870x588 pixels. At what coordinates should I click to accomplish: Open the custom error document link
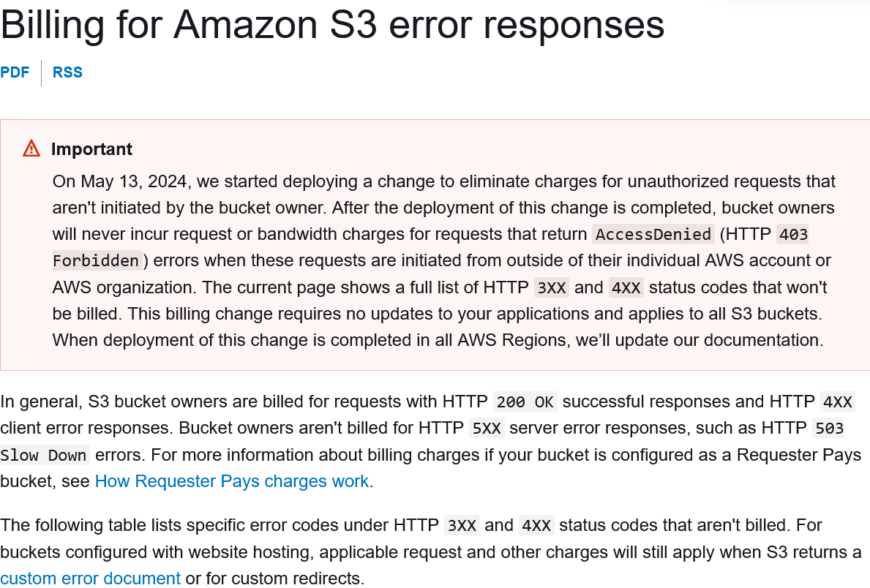tap(91, 578)
